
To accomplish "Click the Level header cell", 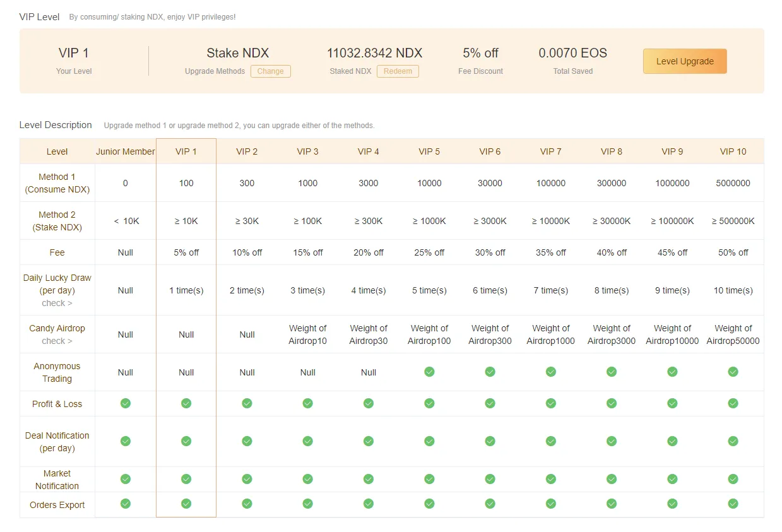I will (x=57, y=151).
